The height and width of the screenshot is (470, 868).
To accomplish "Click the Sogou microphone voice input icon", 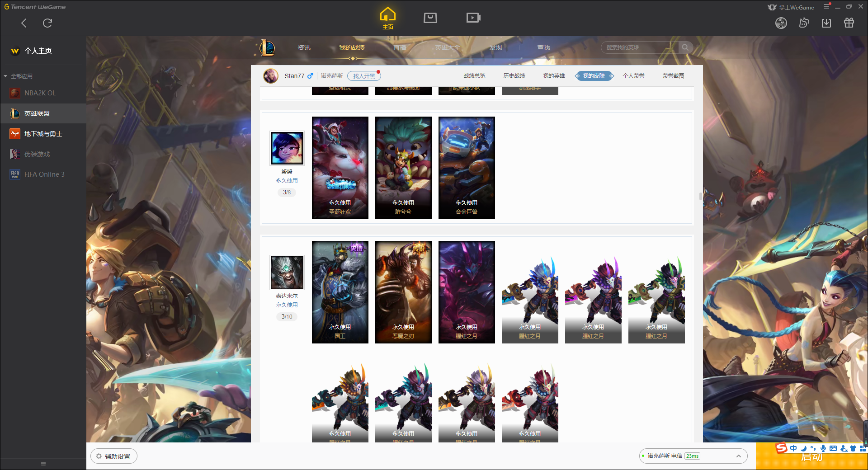I will (x=823, y=448).
